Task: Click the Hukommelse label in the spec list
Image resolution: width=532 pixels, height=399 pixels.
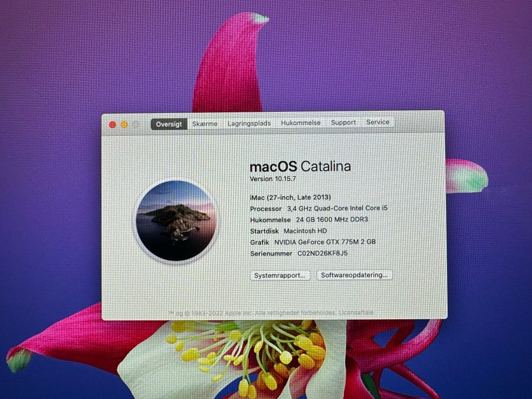Action: [270, 220]
